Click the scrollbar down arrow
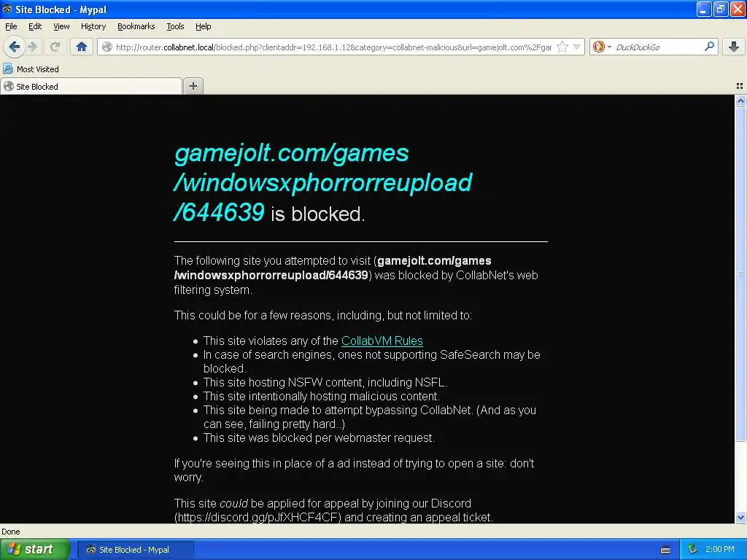747x560 pixels. pyautogui.click(x=740, y=517)
